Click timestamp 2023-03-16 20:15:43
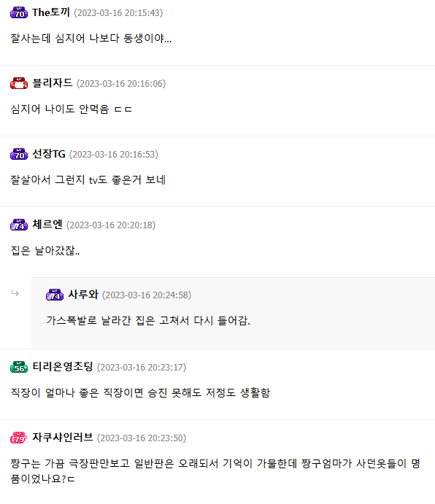 [x=118, y=13]
